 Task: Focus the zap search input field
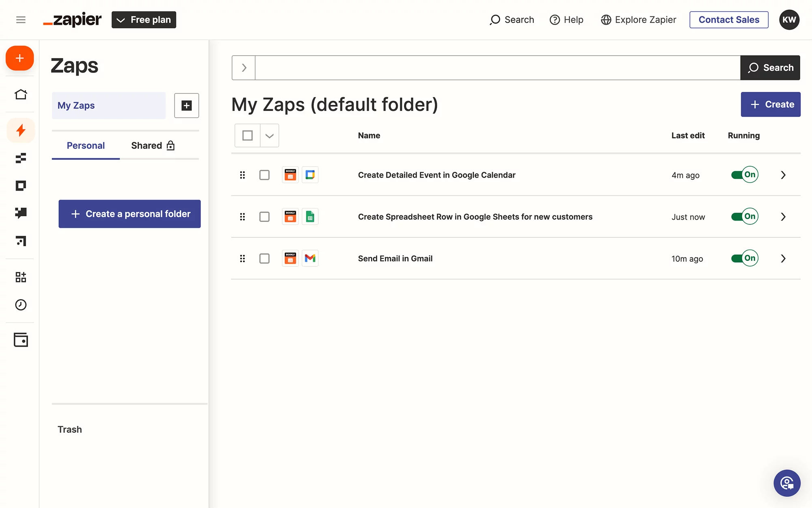pyautogui.click(x=498, y=68)
